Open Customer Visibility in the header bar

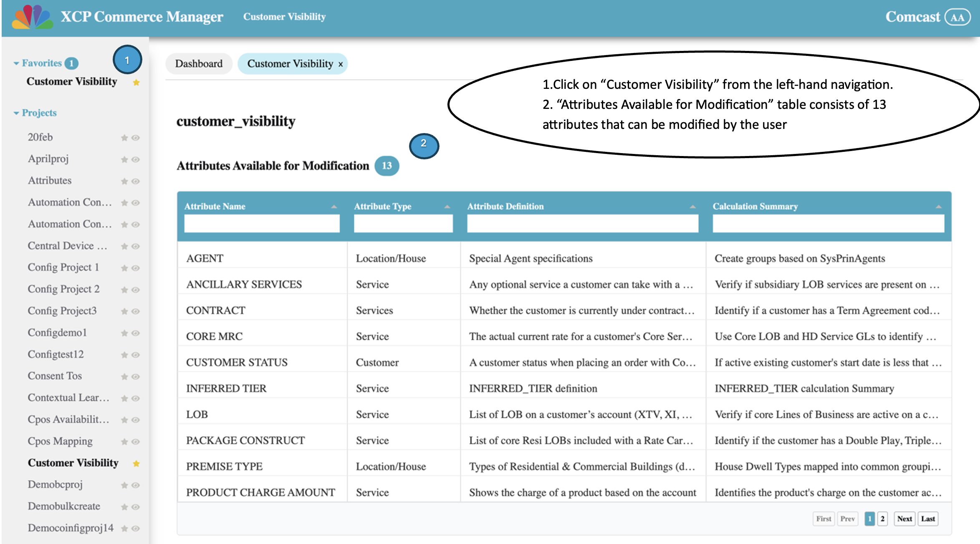[284, 17]
